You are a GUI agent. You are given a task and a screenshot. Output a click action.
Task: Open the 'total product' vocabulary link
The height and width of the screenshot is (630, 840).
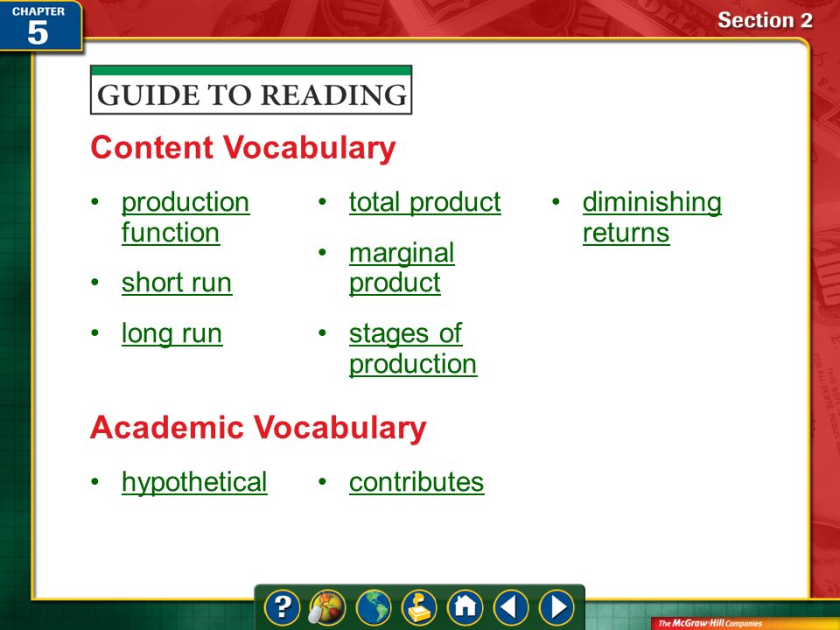pyautogui.click(x=425, y=202)
